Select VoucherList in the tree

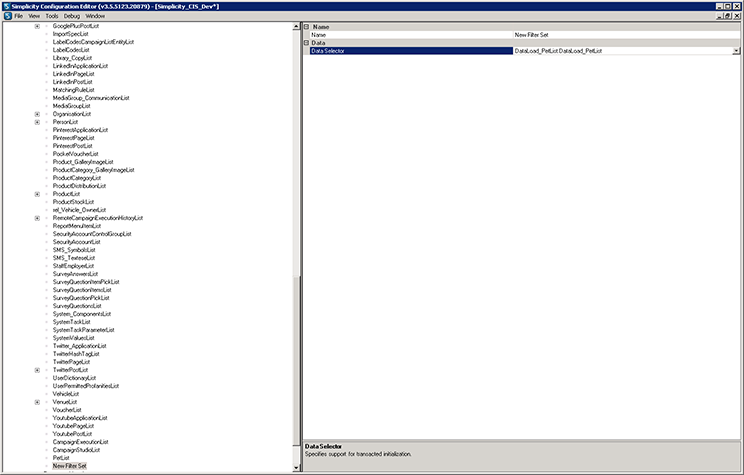[67, 410]
